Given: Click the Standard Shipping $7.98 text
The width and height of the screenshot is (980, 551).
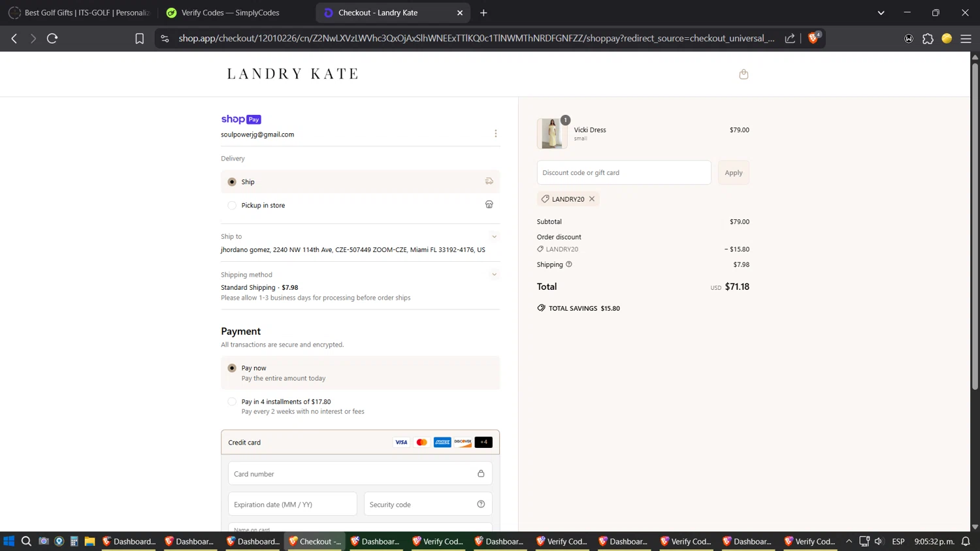Looking at the screenshot, I should click(x=259, y=287).
